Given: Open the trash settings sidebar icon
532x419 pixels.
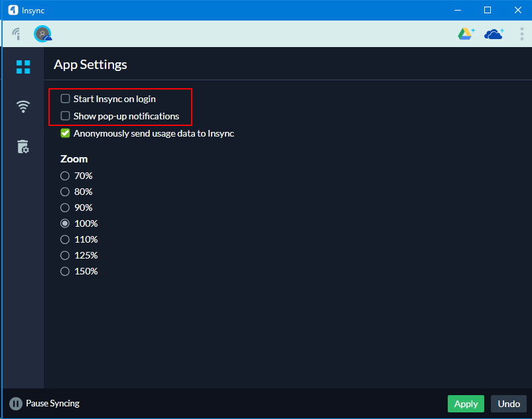Looking at the screenshot, I should point(23,147).
